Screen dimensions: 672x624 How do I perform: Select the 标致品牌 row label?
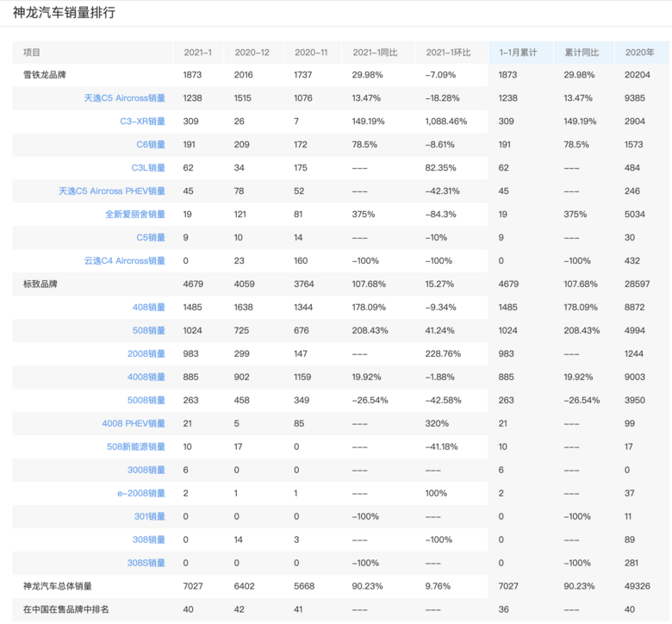[x=40, y=284]
